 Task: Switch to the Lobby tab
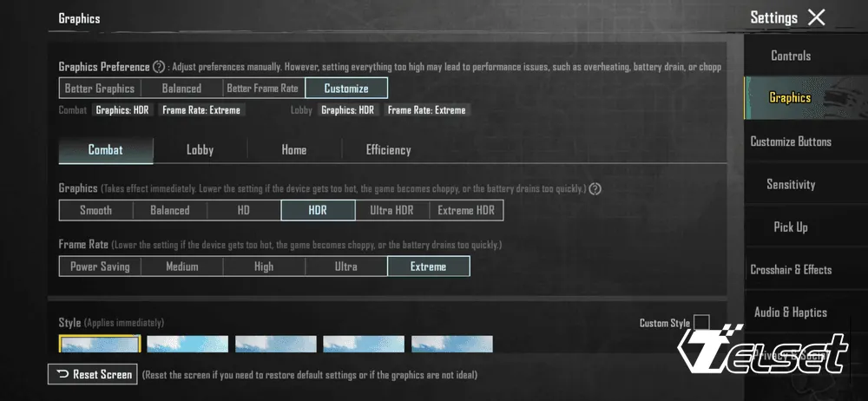[200, 150]
